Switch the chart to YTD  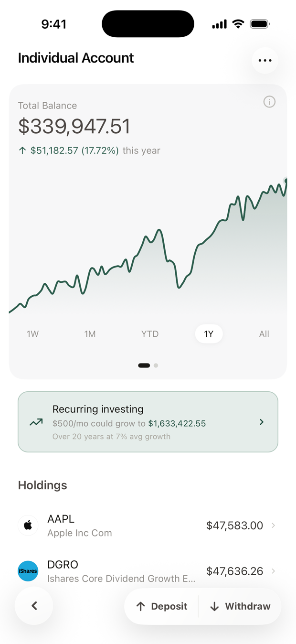150,334
